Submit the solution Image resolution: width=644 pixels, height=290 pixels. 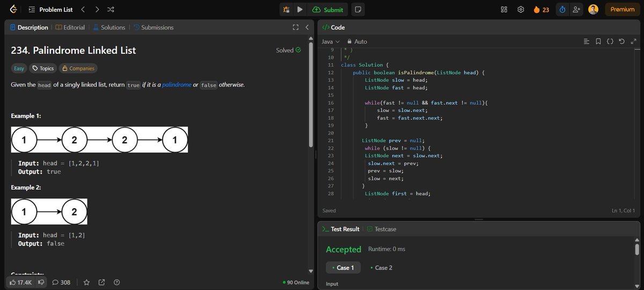point(327,9)
